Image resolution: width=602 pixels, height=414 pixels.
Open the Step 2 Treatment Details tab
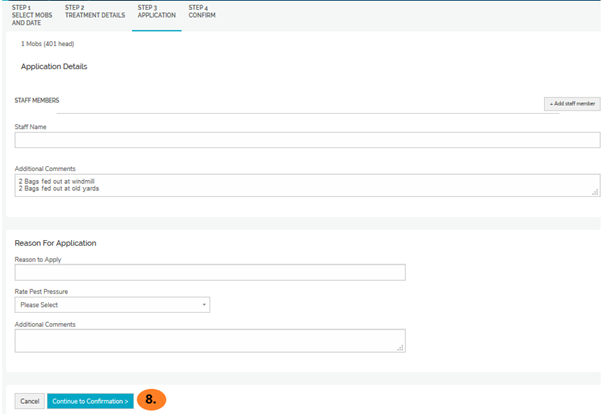(94, 12)
